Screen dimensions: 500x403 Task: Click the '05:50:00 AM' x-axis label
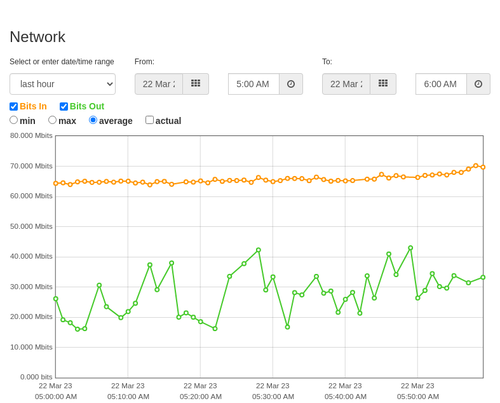[x=418, y=397]
